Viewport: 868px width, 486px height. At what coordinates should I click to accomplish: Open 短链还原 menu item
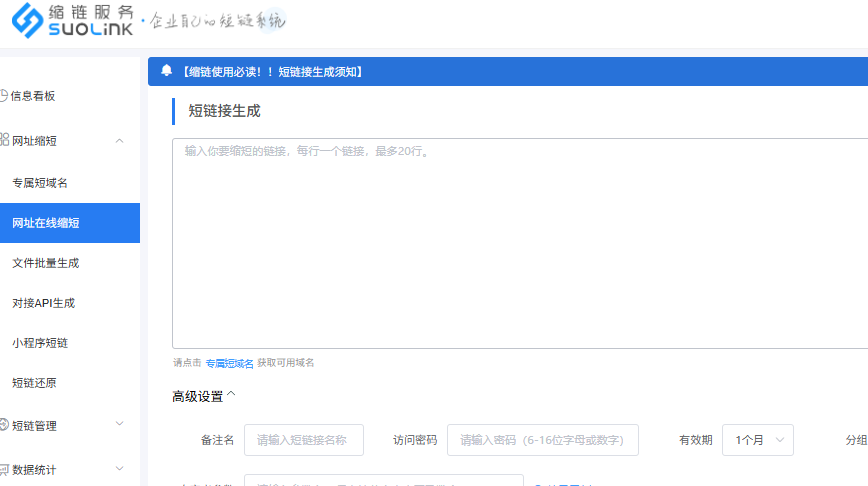pos(34,383)
